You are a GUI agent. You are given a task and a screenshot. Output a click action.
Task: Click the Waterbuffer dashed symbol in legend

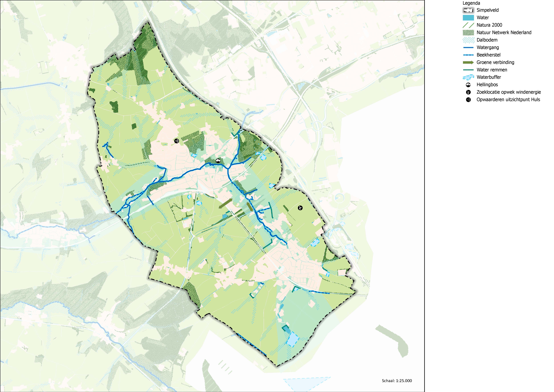click(468, 77)
